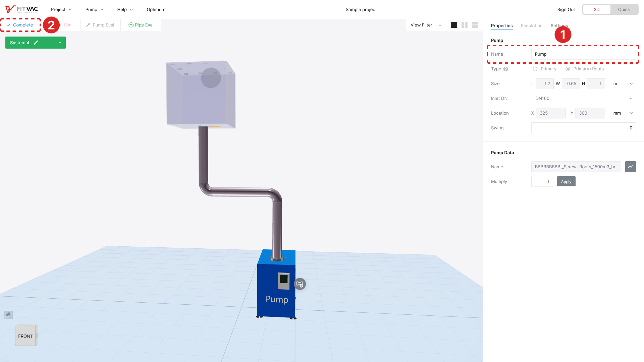The width and height of the screenshot is (644, 362).
Task: Click the pencil icon to rename System 4
Action: [36, 43]
